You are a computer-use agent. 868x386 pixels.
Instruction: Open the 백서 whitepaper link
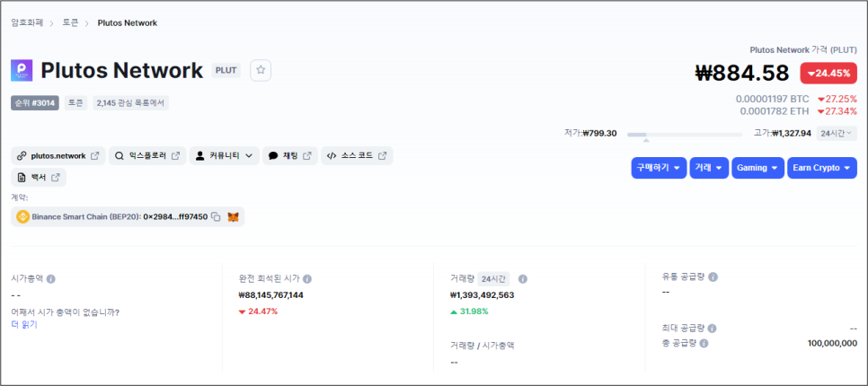click(39, 178)
